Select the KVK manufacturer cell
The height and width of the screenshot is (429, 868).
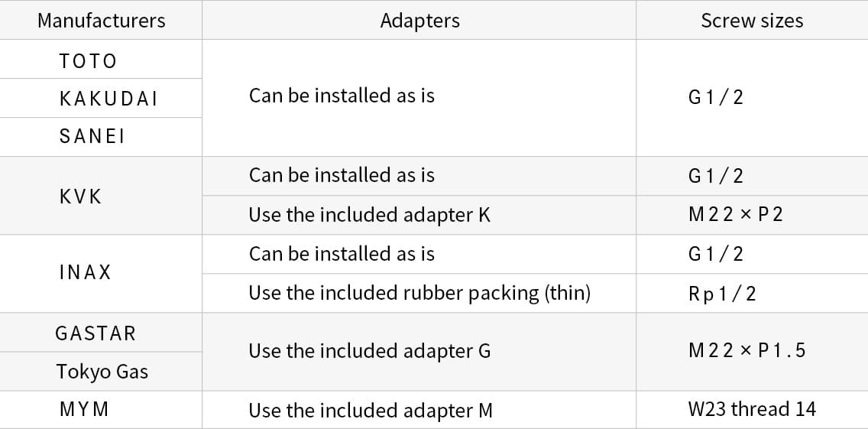click(x=101, y=196)
